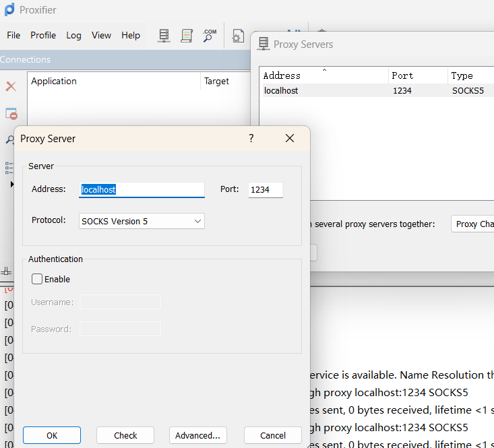Open the File menu
Screen dimensions: 494x448
coord(13,35)
